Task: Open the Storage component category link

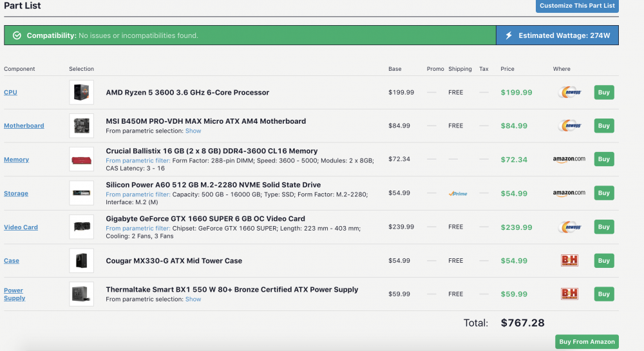Action: tap(16, 193)
